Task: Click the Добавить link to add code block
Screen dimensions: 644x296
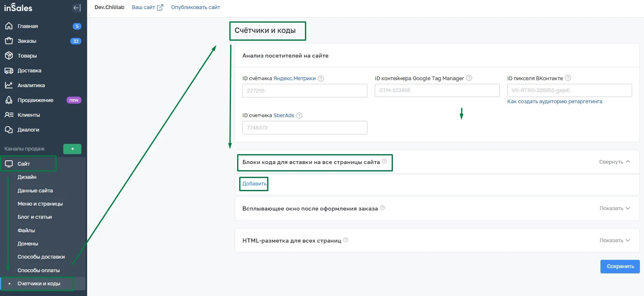Action: point(254,184)
